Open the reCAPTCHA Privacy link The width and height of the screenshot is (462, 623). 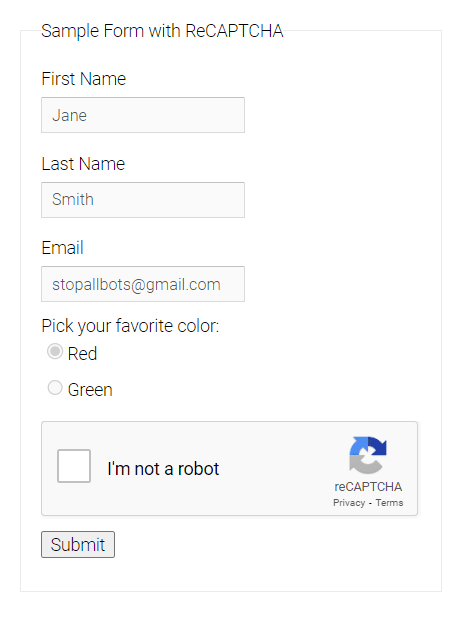point(349,503)
